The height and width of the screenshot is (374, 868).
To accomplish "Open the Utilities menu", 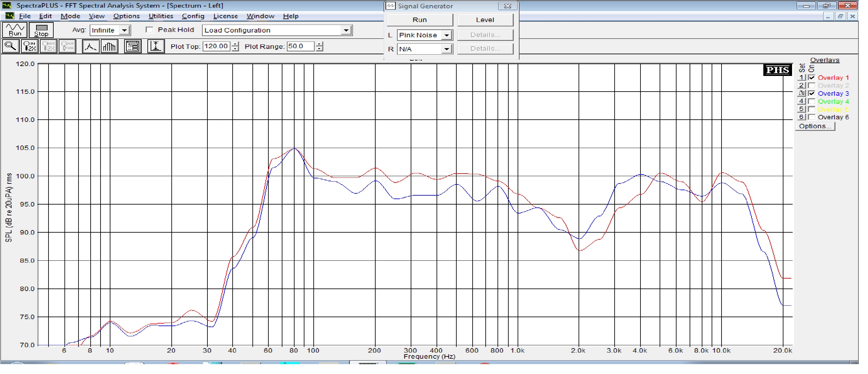I will [x=161, y=16].
